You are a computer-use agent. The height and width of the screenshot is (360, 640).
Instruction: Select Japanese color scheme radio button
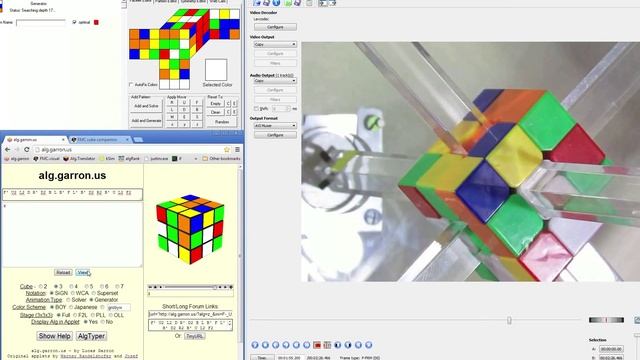[71, 307]
